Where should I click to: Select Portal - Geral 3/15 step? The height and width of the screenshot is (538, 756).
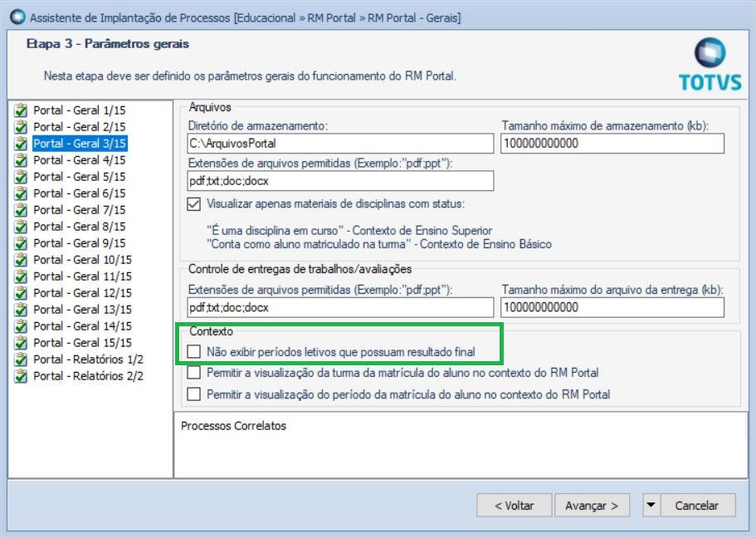coord(80,144)
